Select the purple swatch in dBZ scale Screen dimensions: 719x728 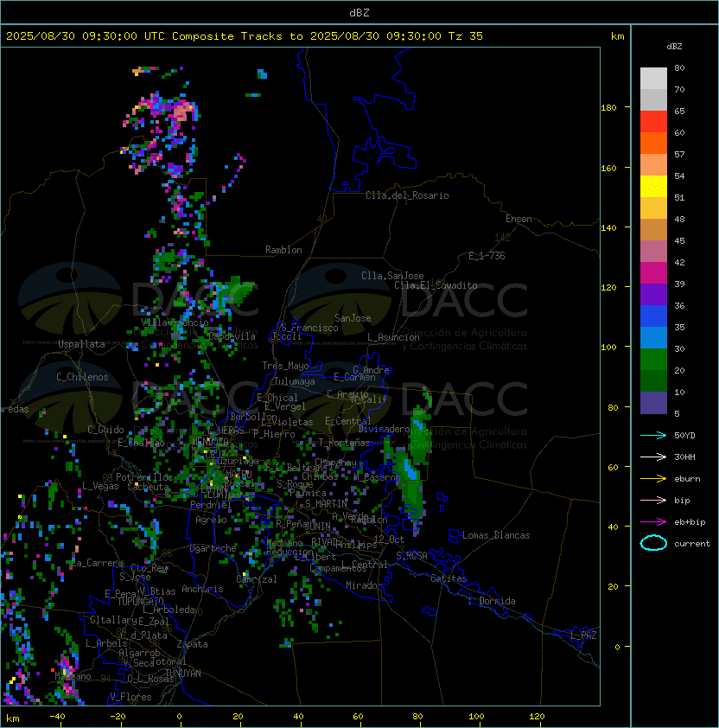coord(653,294)
